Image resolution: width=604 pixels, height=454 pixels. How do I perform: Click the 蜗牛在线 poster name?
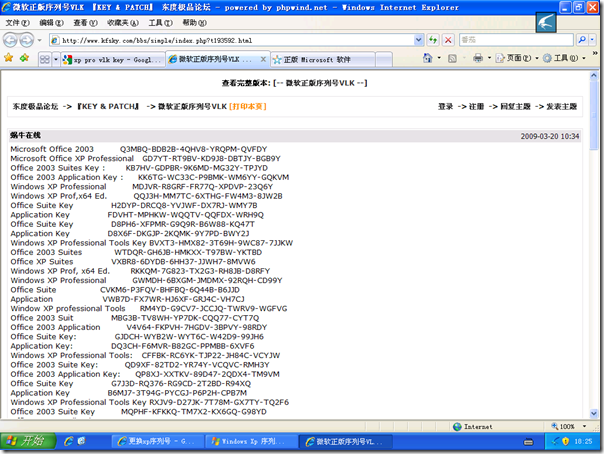[x=25, y=135]
